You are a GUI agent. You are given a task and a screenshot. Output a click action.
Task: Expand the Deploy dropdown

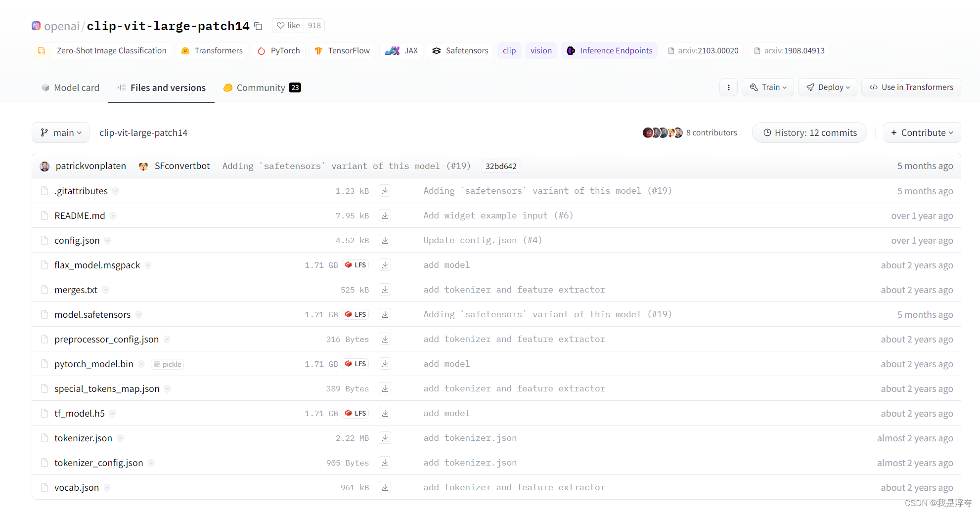(828, 87)
